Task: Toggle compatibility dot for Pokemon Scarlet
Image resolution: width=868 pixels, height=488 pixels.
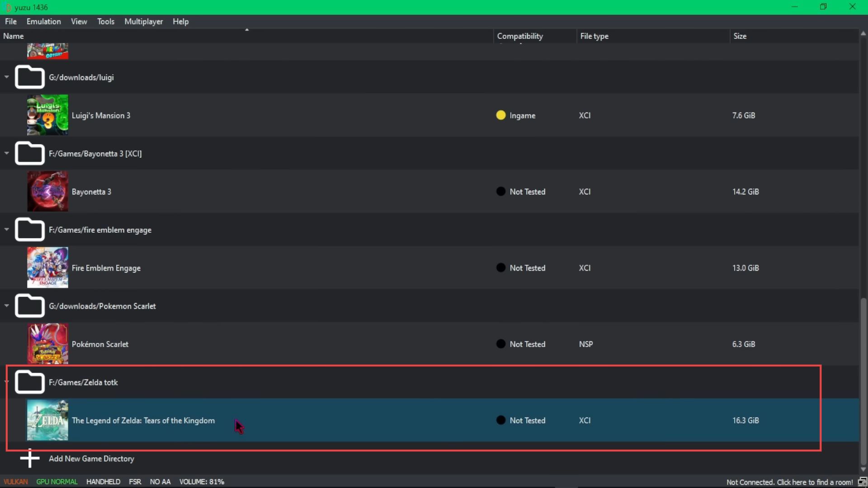Action: [501, 344]
